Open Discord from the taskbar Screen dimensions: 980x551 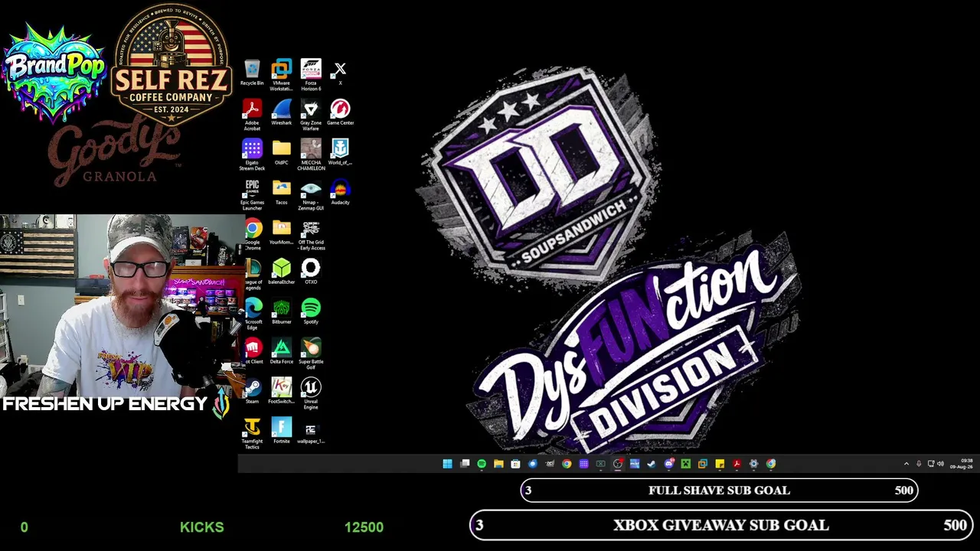668,464
